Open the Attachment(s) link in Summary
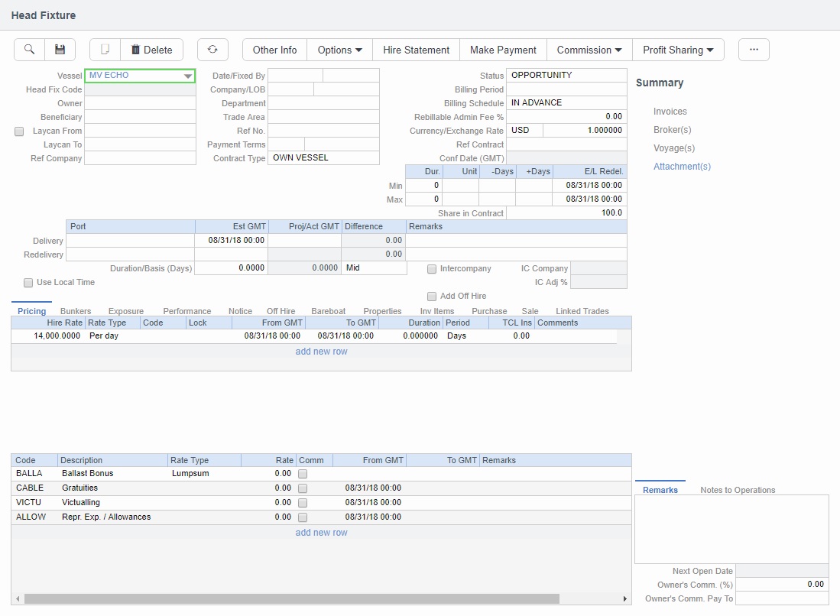 coord(682,166)
